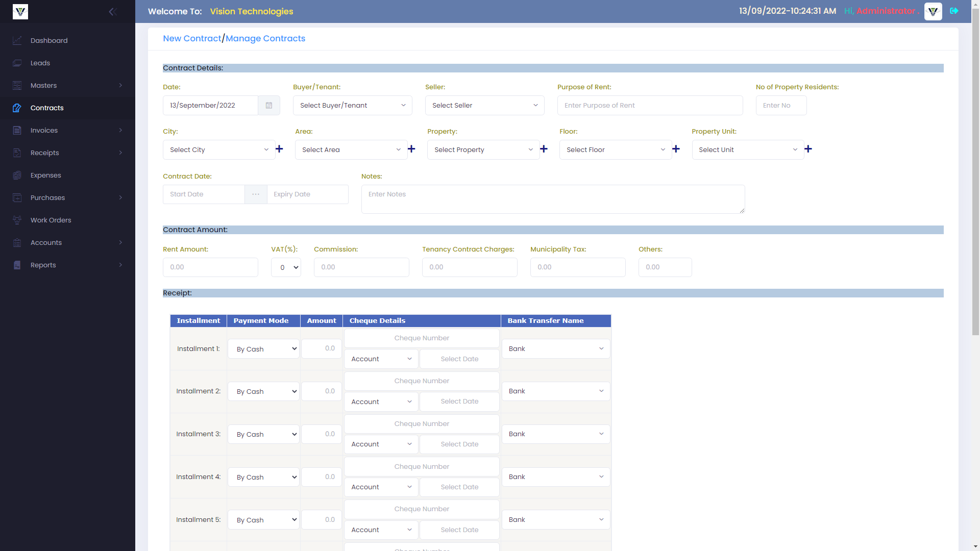Change the VAT percentage dropdown
Viewport: 980px width, 551px height.
click(286, 267)
